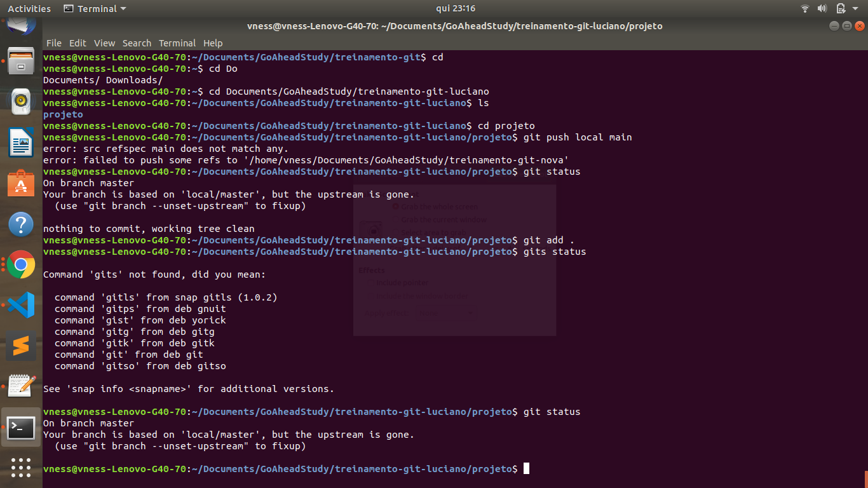Open the clock showing qui 23:16
The height and width of the screenshot is (488, 868).
click(x=456, y=8)
